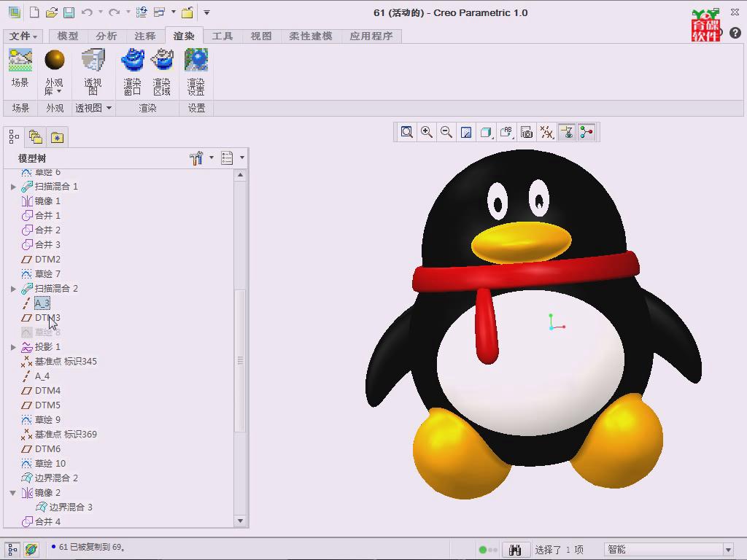
Task: Toggle annotation display in graphics toolbar
Action: (x=566, y=133)
